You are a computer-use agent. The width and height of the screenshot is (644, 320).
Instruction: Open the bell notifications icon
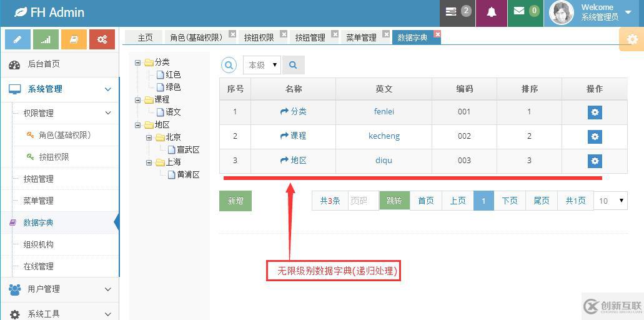click(491, 12)
